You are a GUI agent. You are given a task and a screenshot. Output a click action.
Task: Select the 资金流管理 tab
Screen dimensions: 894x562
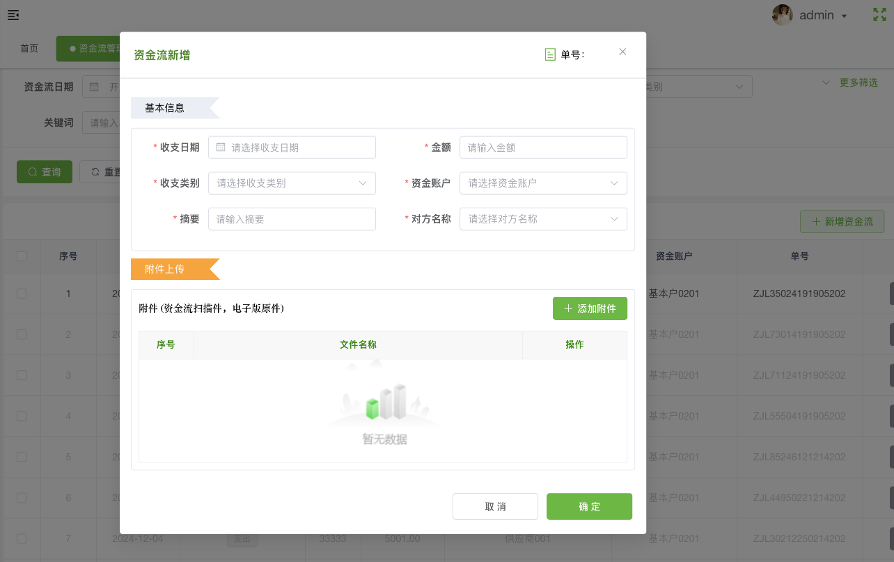89,48
